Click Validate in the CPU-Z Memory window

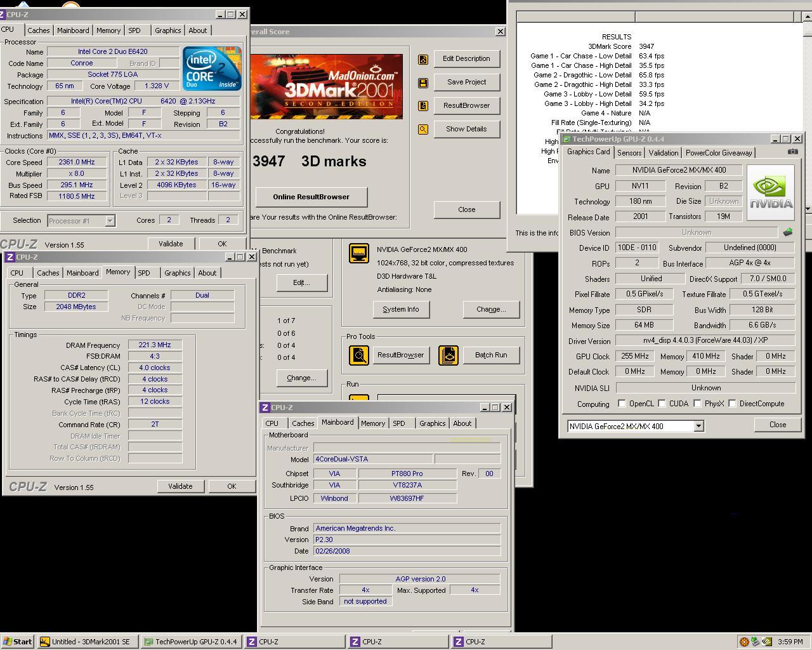tap(180, 486)
